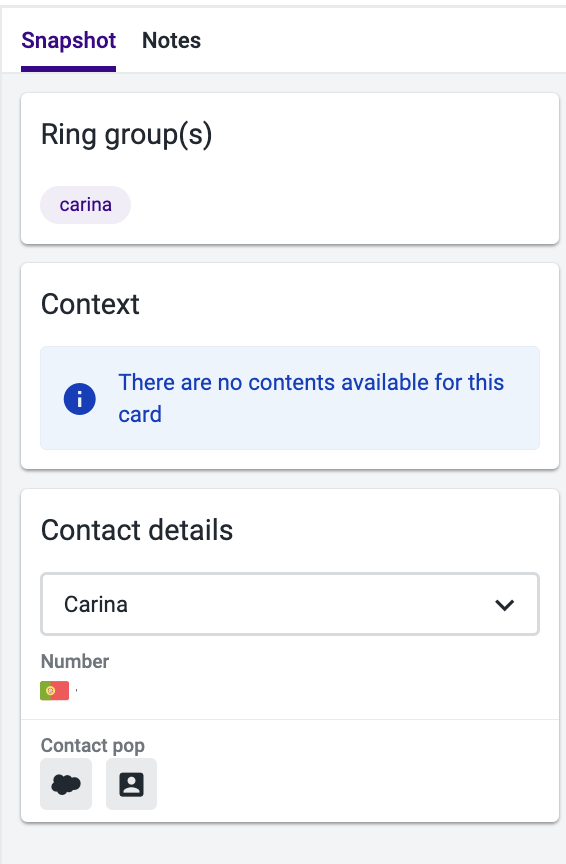Image resolution: width=566 pixels, height=864 pixels.
Task: Open the contact card pop icon
Action: 131,784
